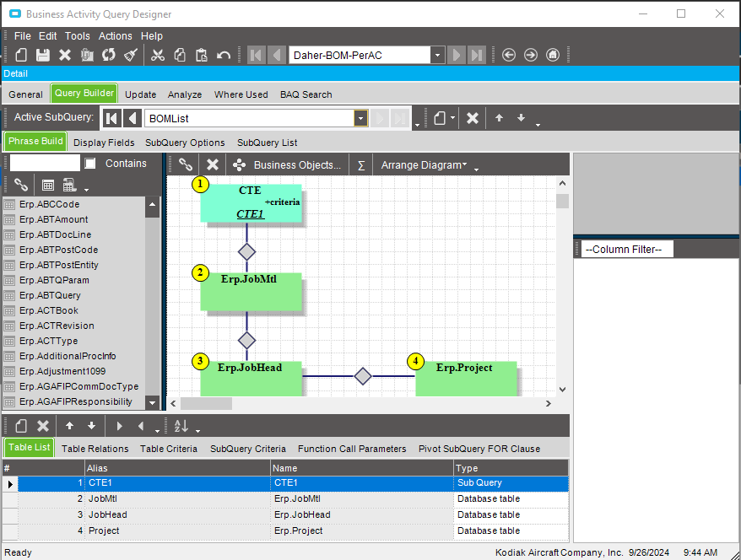This screenshot has height=560, width=741.
Task: Click the Refresh icon in the main toolbar
Action: tap(109, 55)
